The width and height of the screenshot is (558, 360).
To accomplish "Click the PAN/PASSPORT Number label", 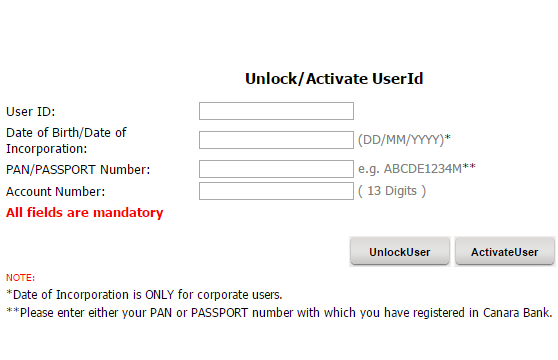I will click(78, 170).
